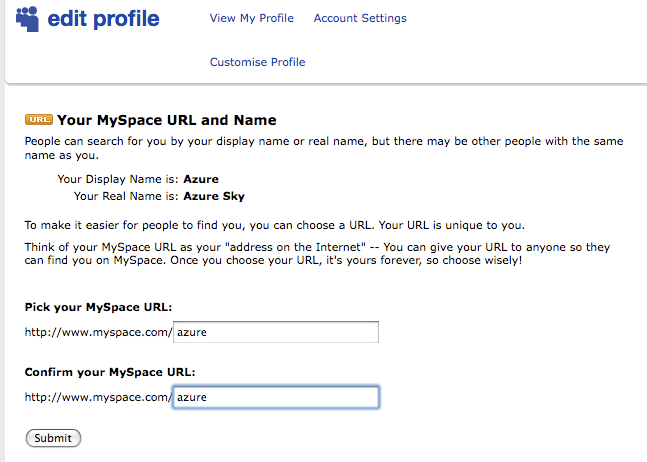Click the 'Pick your MySpace URL:' label

98,307
